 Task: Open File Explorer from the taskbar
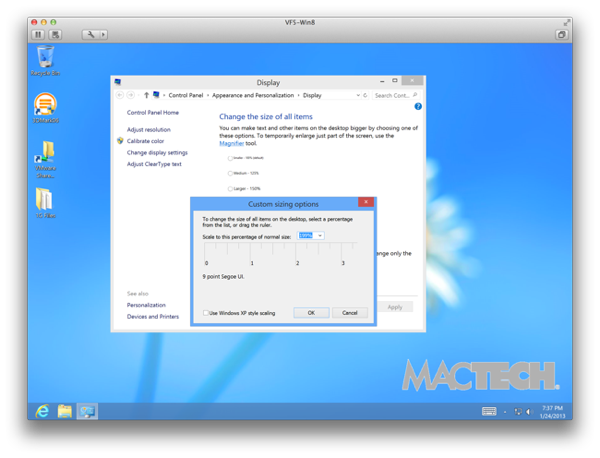click(65, 411)
